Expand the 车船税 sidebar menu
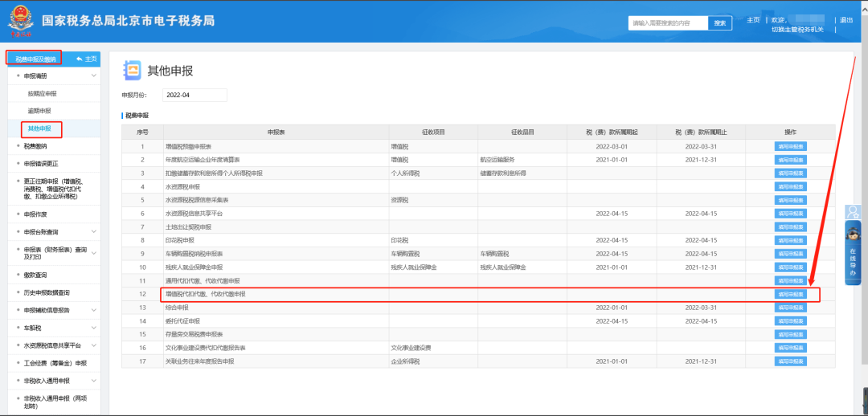 click(x=94, y=328)
